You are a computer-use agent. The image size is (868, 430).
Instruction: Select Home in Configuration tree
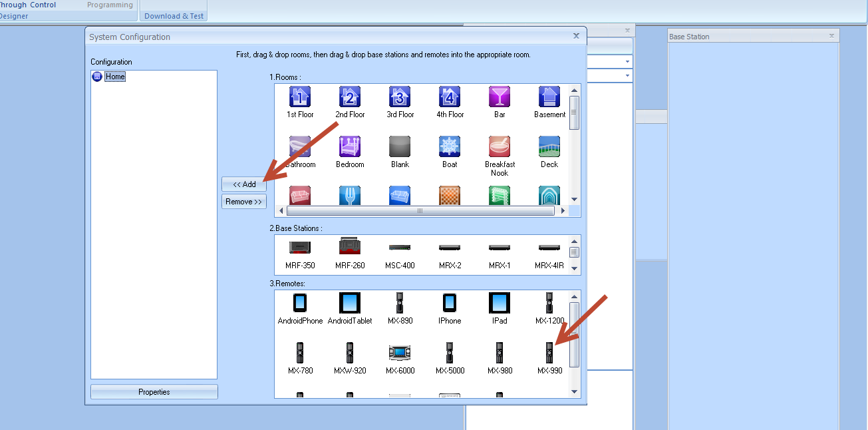tap(115, 77)
